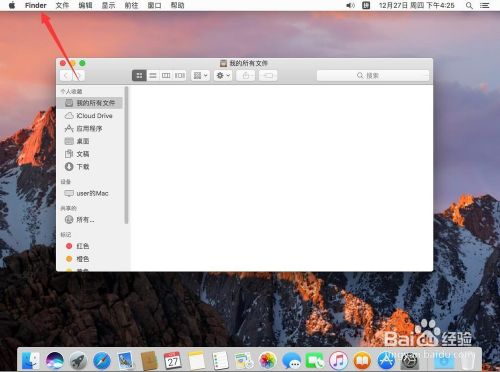Open Finder from the Dock
The width and height of the screenshot is (500, 372).
pos(31,361)
